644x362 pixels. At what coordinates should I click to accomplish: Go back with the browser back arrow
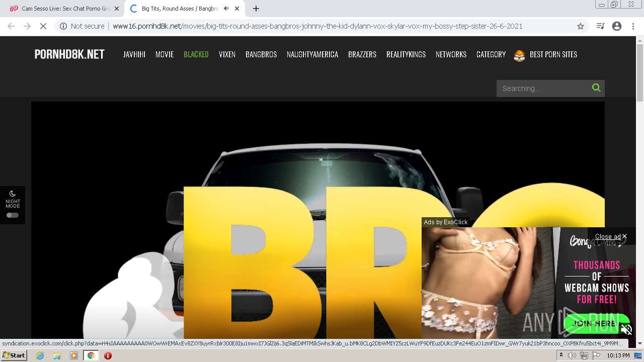click(11, 26)
